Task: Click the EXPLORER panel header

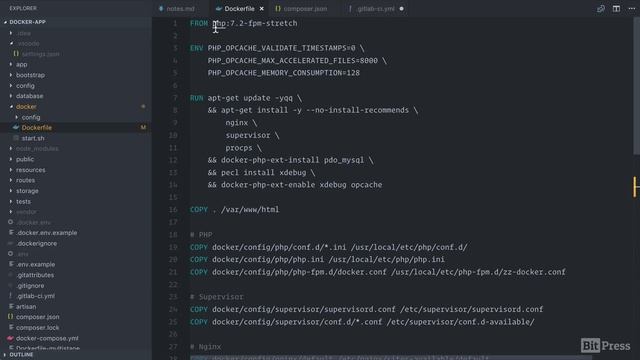Action: pos(23,8)
